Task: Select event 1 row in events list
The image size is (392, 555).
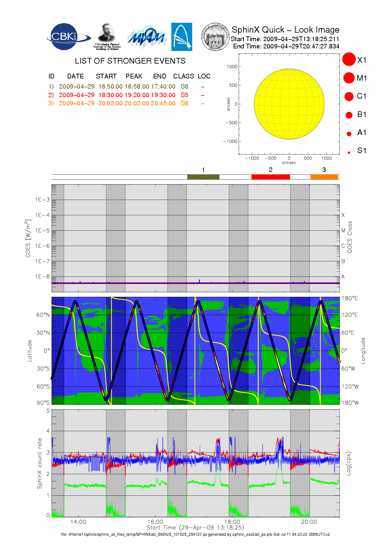Action: click(x=126, y=87)
